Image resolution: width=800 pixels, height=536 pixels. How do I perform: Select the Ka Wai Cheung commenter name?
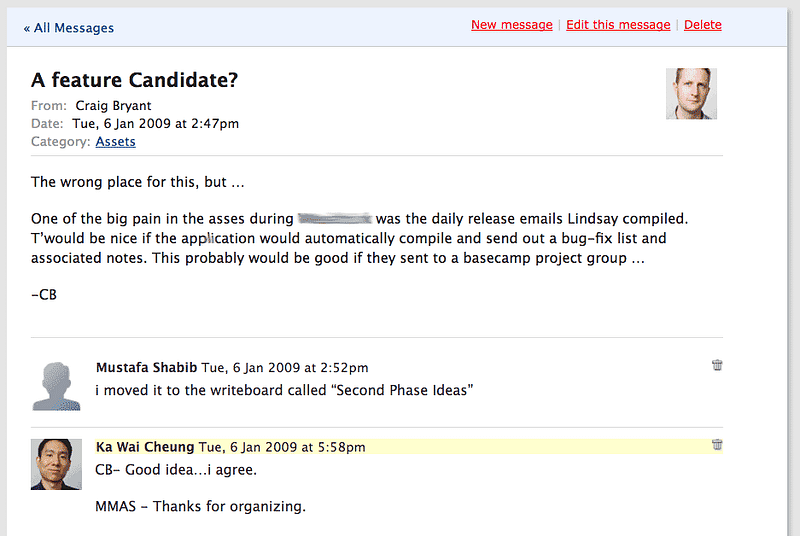click(145, 447)
